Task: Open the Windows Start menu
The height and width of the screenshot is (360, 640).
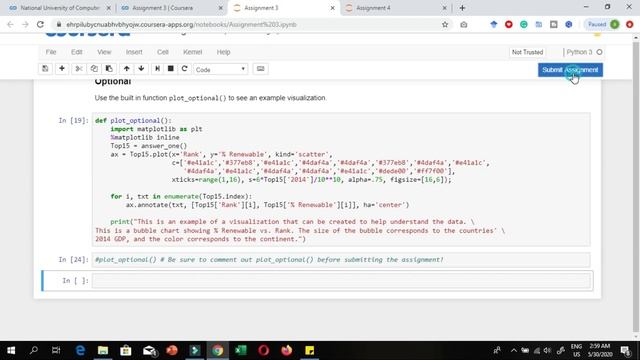Action: pos(11,350)
